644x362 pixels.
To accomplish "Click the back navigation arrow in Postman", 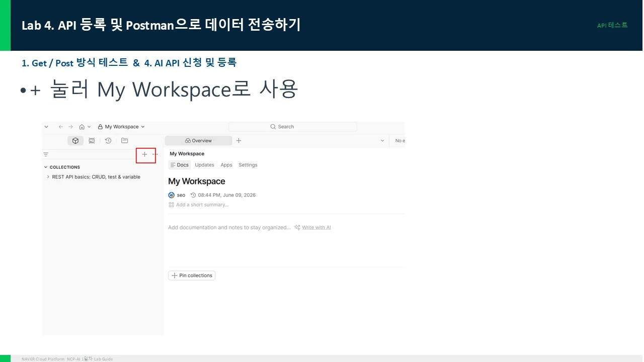I will [61, 127].
